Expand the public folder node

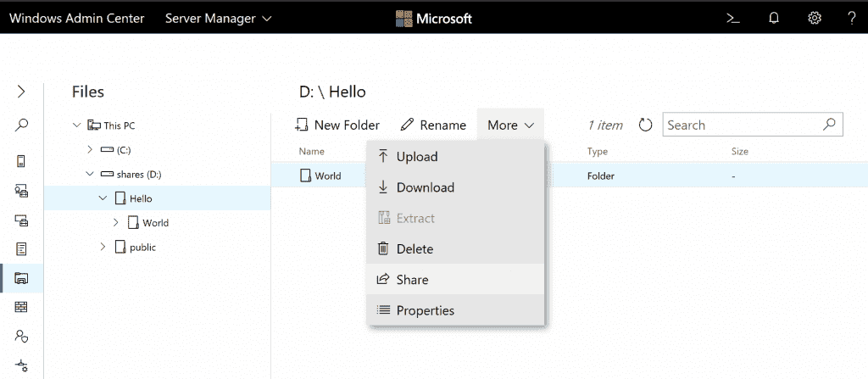coord(103,247)
